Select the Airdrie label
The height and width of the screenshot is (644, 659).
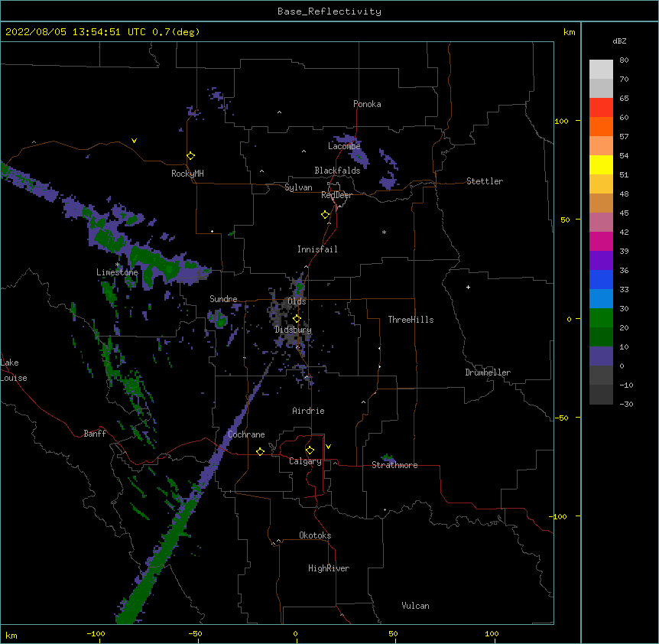309,411
